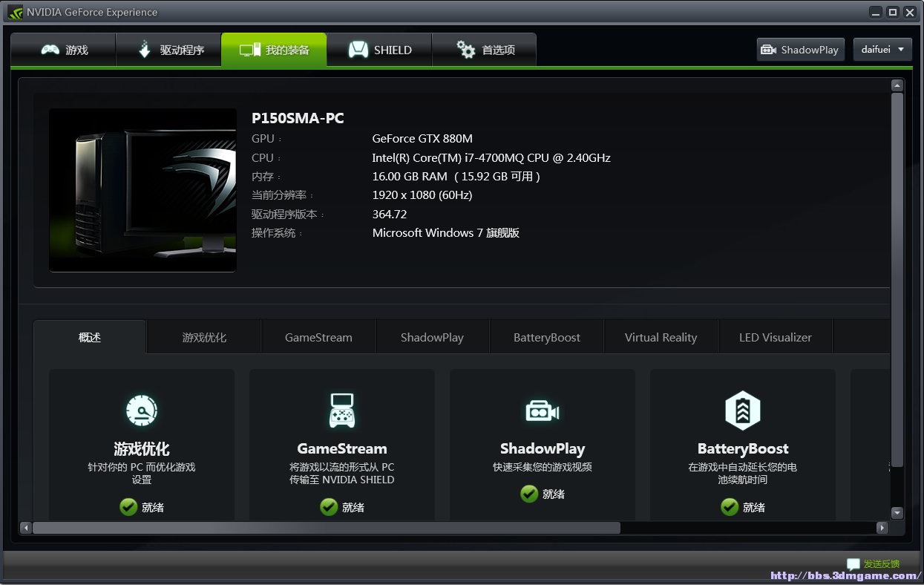Open the 游戏 tab
This screenshot has height=585, width=924.
point(63,50)
